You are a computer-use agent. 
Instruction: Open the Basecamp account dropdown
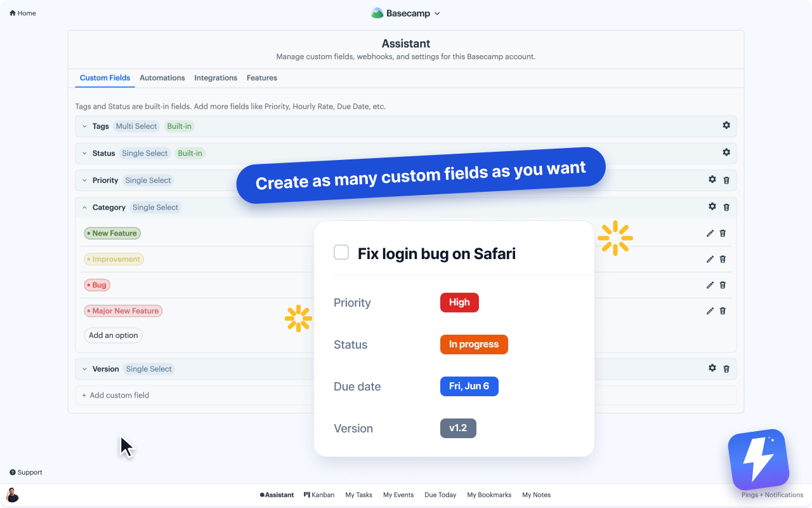coord(406,13)
